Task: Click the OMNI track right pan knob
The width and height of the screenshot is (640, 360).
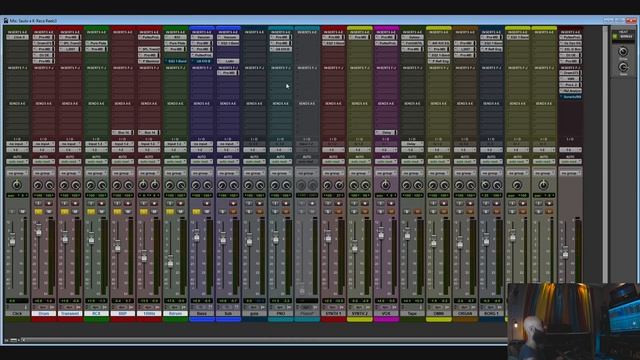Action: pyautogui.click(x=444, y=185)
